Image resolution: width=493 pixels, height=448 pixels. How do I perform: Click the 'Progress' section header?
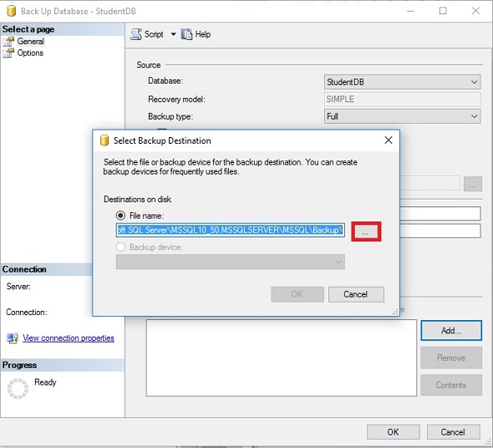point(19,365)
